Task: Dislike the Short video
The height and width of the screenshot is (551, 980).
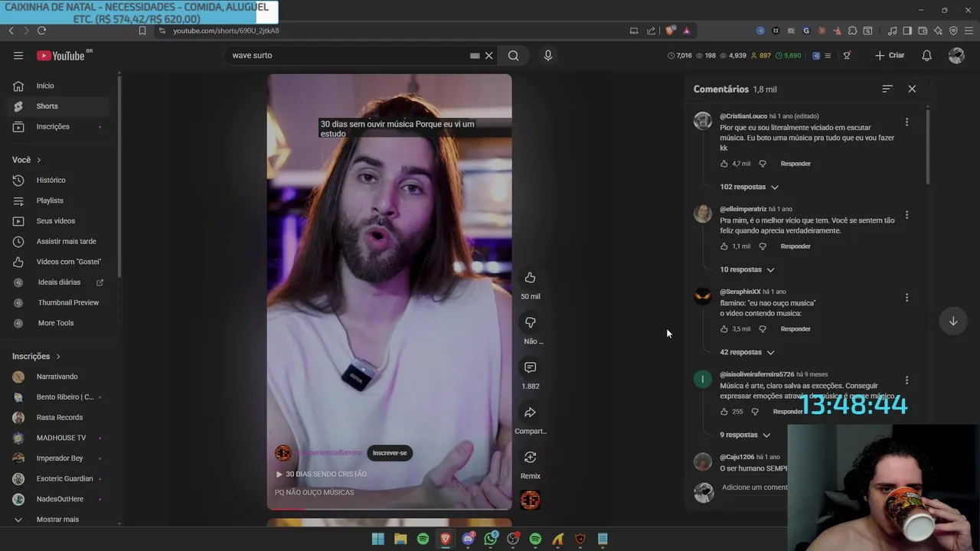Action: pos(530,322)
